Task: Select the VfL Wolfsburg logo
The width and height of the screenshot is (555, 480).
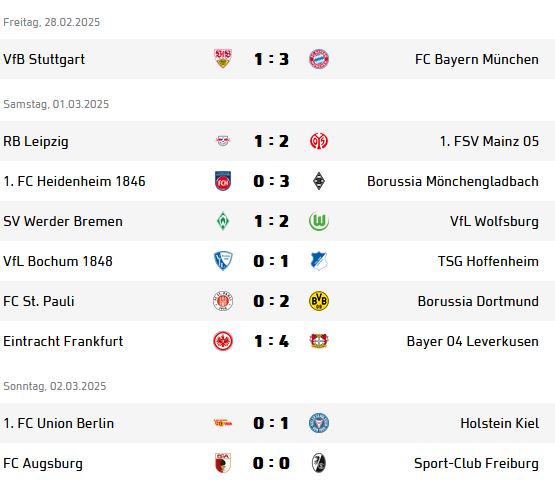Action: [x=319, y=221]
